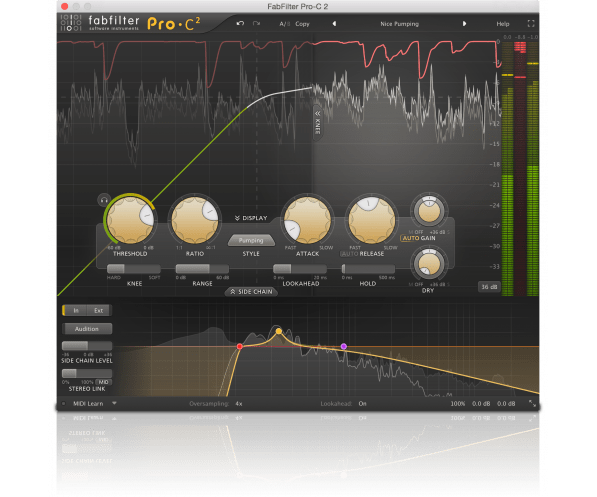This screenshot has width=597, height=497.
Task: Click the Threshold knob
Action: 130,220
